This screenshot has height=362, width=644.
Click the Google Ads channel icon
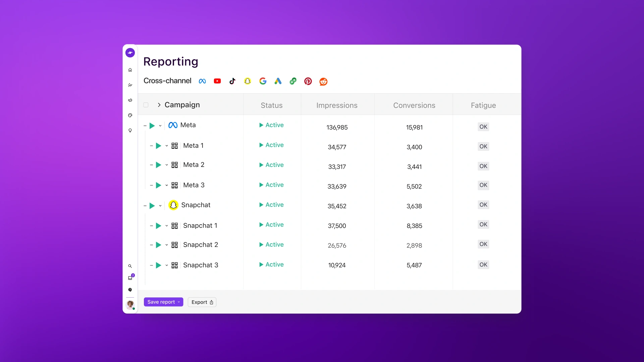point(278,81)
